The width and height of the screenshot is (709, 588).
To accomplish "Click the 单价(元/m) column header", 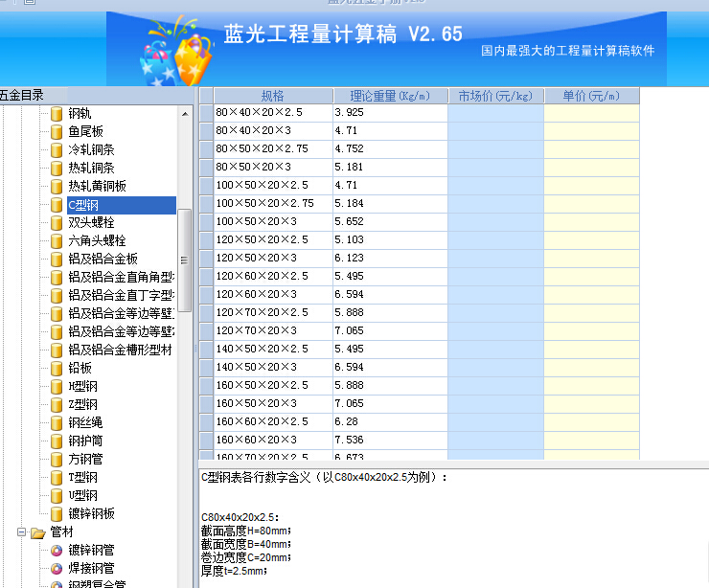I will click(x=591, y=96).
